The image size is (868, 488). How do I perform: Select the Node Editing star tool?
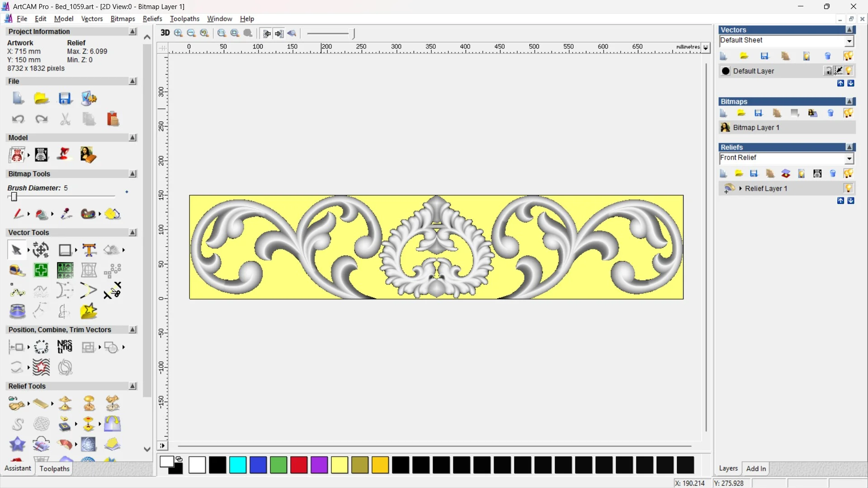(x=89, y=311)
